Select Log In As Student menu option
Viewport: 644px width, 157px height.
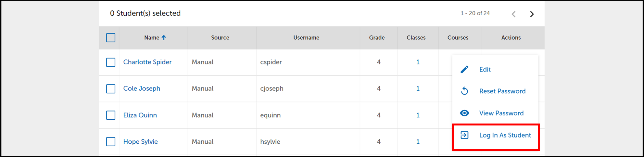pyautogui.click(x=505, y=135)
